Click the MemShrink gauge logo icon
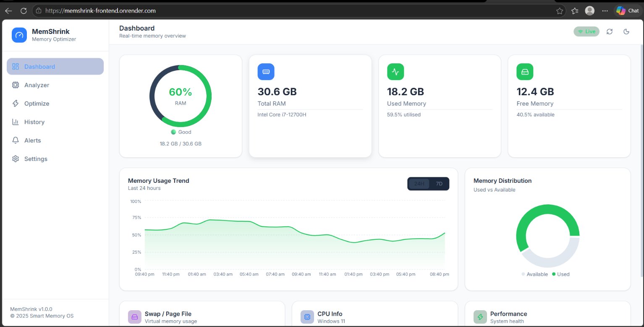Screen dimensions: 644x327 tap(19, 35)
